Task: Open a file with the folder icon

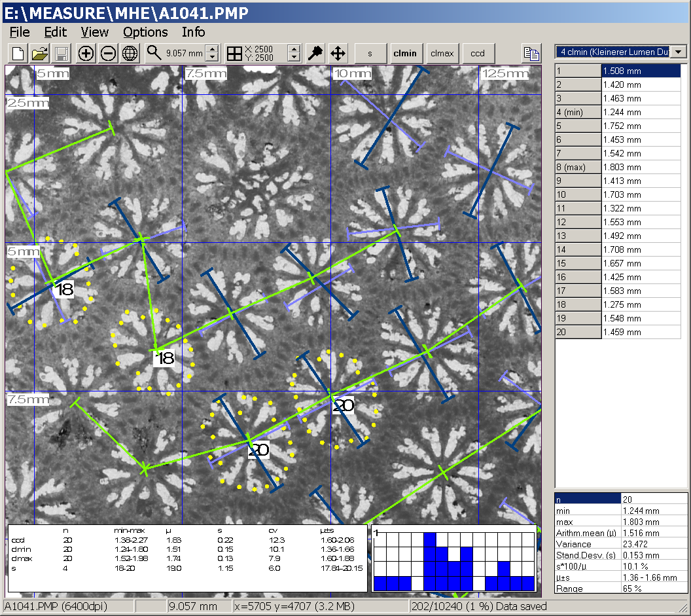Action: pos(40,54)
